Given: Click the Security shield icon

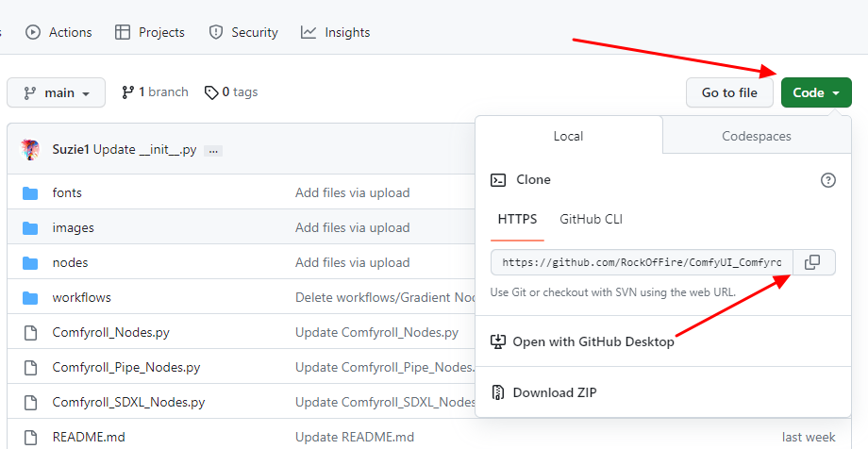Looking at the screenshot, I should click(x=216, y=33).
